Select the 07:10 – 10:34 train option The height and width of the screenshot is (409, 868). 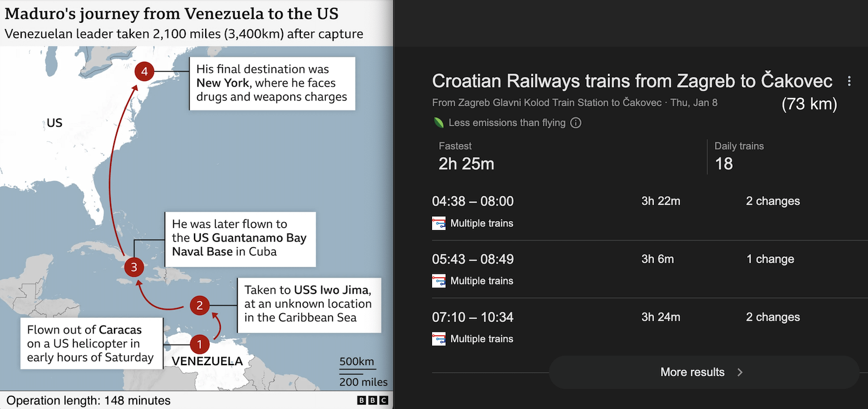tap(473, 317)
